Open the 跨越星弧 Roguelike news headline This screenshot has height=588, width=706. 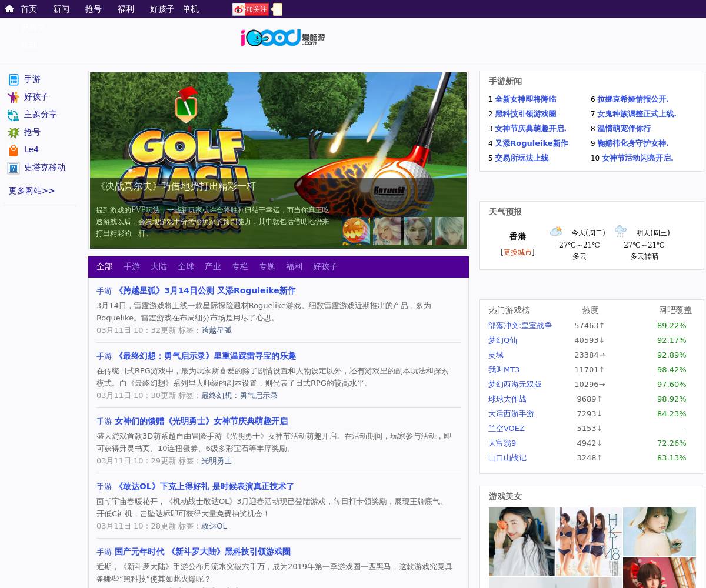pos(205,290)
